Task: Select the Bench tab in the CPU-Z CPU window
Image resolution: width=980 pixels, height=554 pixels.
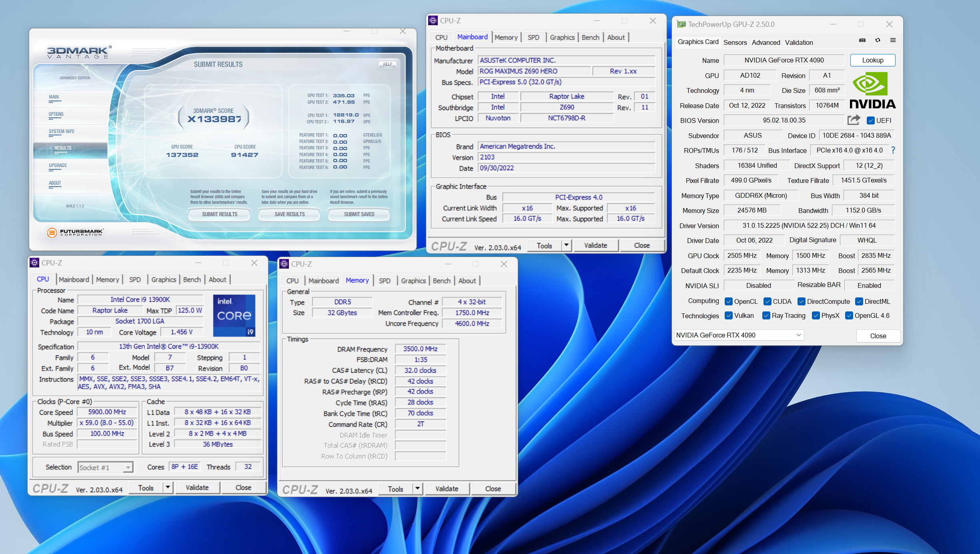Action: click(192, 279)
